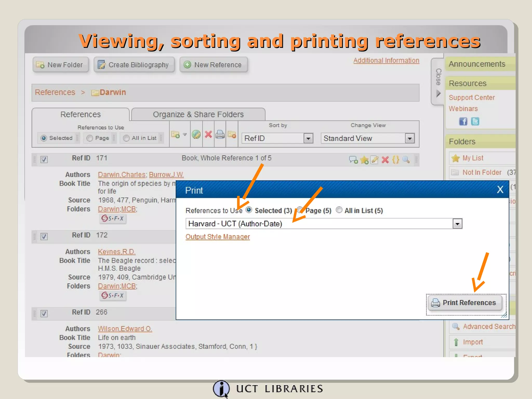Open the Support Center link
Viewport: 532px width, 399px height.
472,98
